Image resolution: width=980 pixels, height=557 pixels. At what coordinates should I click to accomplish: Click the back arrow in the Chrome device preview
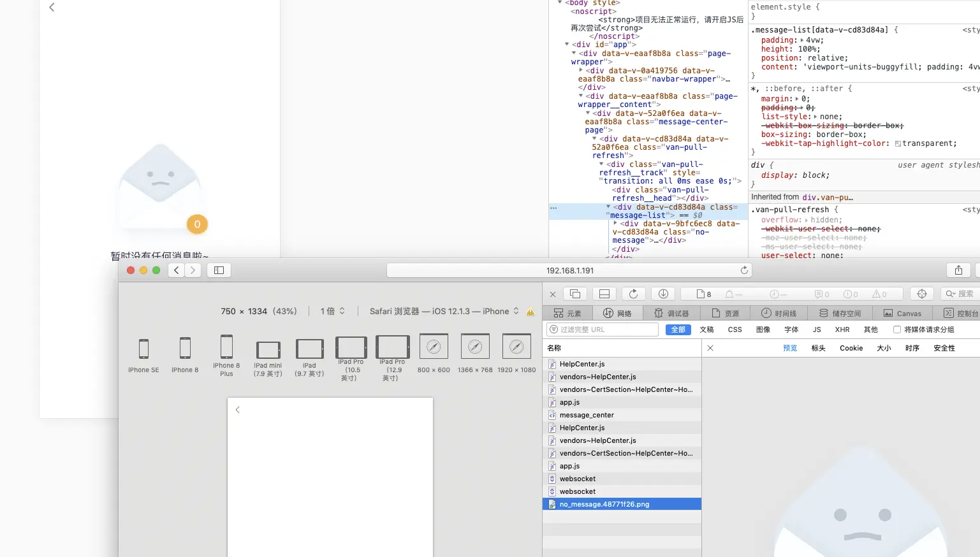[52, 7]
